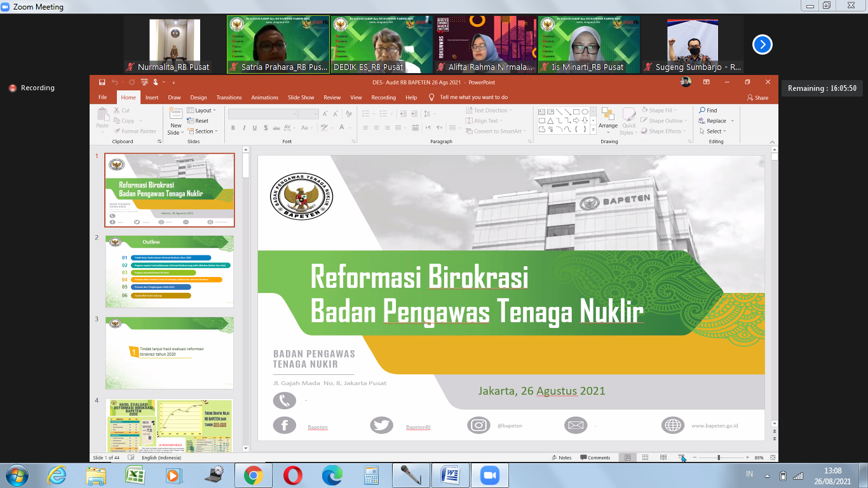Click the Align Left icon
This screenshot has height=488, width=868.
tap(365, 128)
